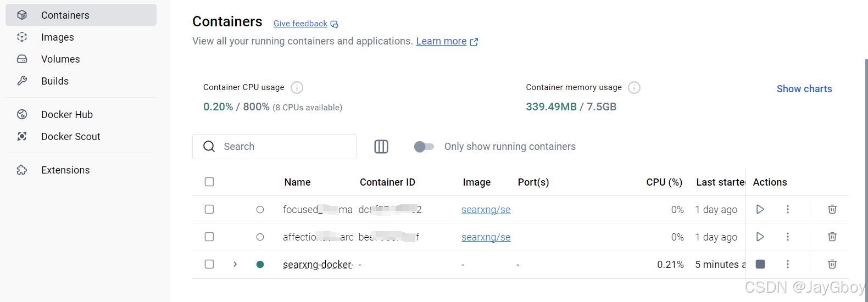This screenshot has height=302, width=868.
Task: Open more actions for affectio container
Action: 788,237
